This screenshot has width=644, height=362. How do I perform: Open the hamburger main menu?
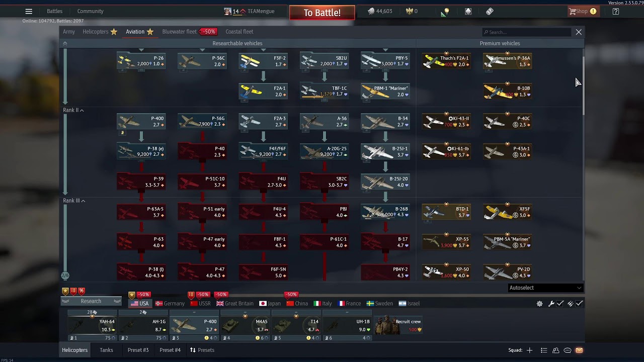tap(29, 11)
